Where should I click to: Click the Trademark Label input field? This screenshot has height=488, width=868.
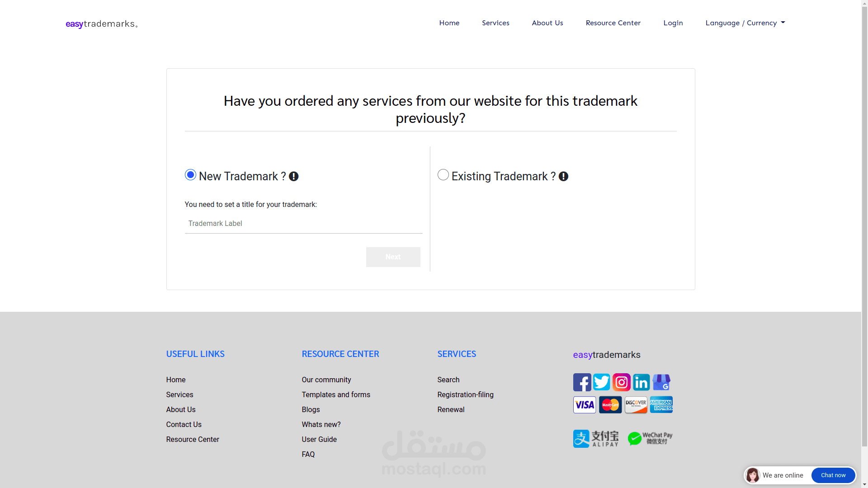click(x=303, y=224)
